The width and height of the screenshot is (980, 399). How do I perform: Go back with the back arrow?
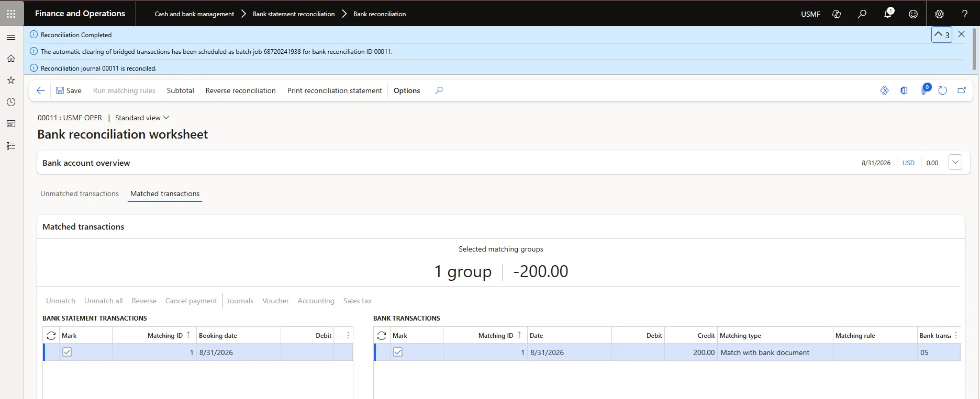(x=41, y=90)
